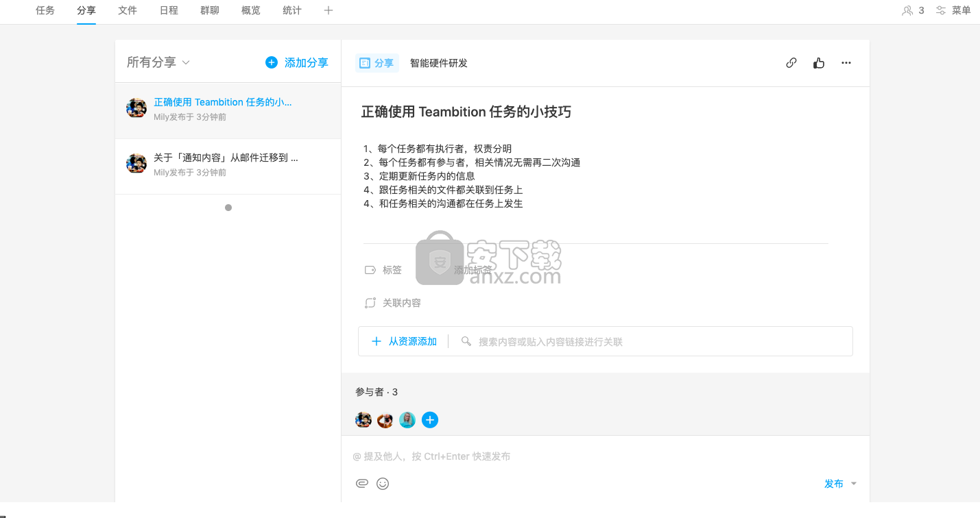
Task: Click the text line 3、定期更新任务内的信息
Action: (419, 176)
